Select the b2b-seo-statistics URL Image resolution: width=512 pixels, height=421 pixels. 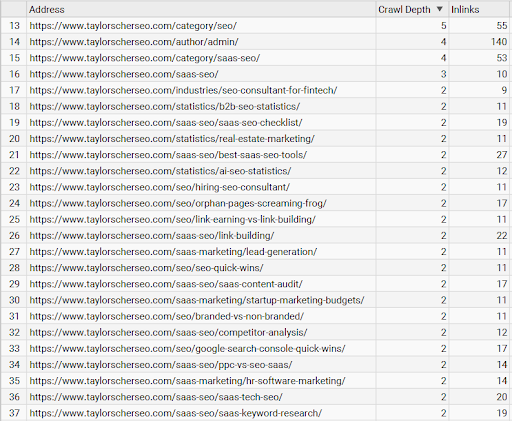165,106
